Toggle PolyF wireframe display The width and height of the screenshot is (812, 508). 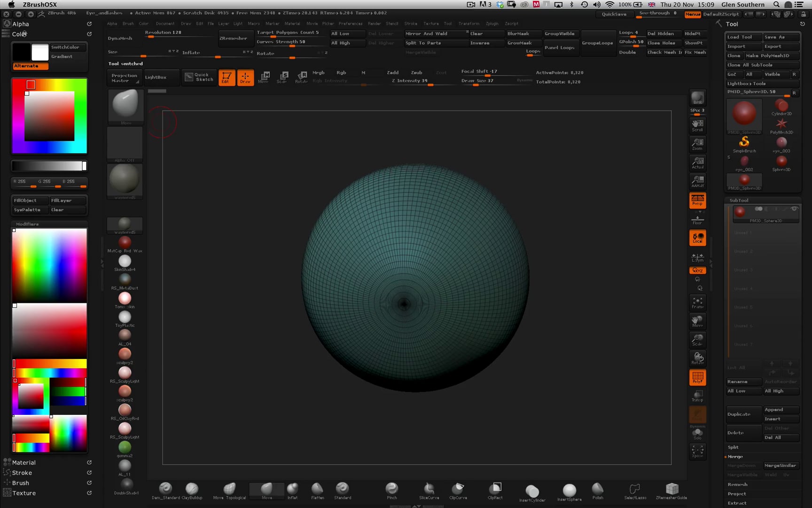coord(697,377)
